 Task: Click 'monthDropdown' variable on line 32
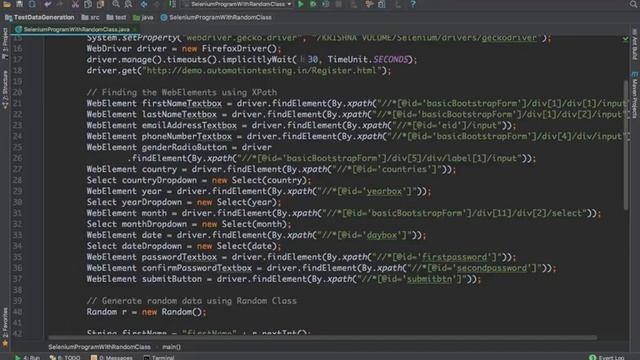click(154, 224)
